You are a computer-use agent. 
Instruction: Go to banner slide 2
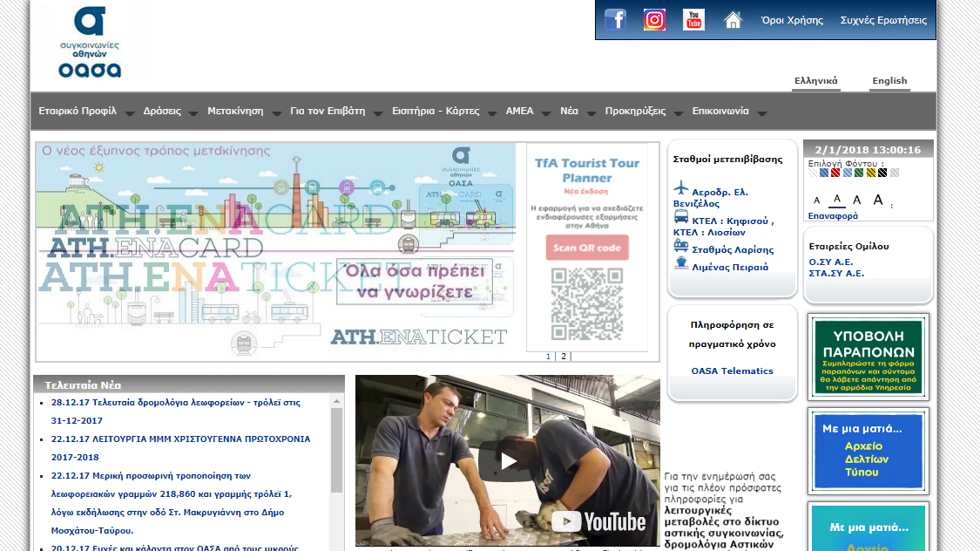(563, 357)
